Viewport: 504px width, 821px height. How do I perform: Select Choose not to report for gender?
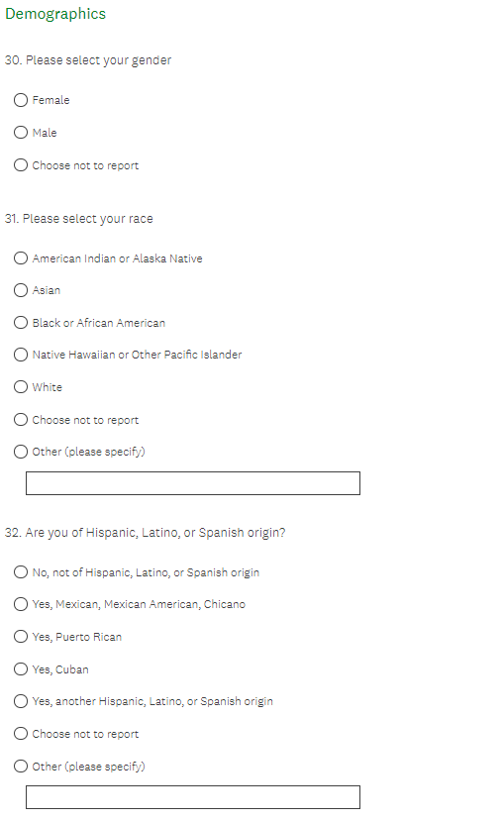point(21,165)
